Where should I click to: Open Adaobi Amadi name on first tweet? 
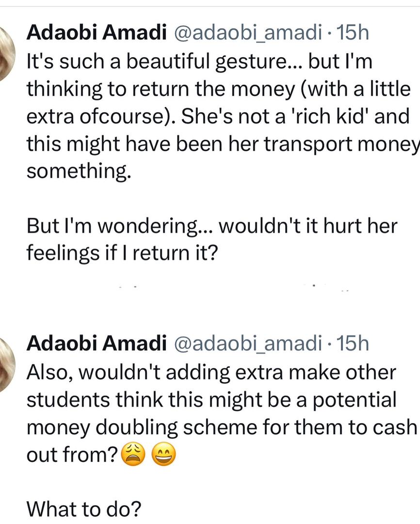pyautogui.click(x=96, y=33)
